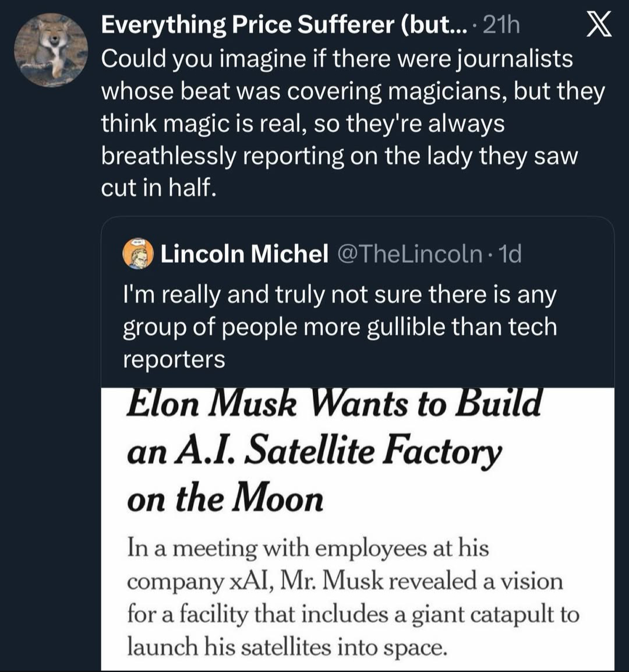Open the quoted post about gullible tech reporters

(339, 327)
